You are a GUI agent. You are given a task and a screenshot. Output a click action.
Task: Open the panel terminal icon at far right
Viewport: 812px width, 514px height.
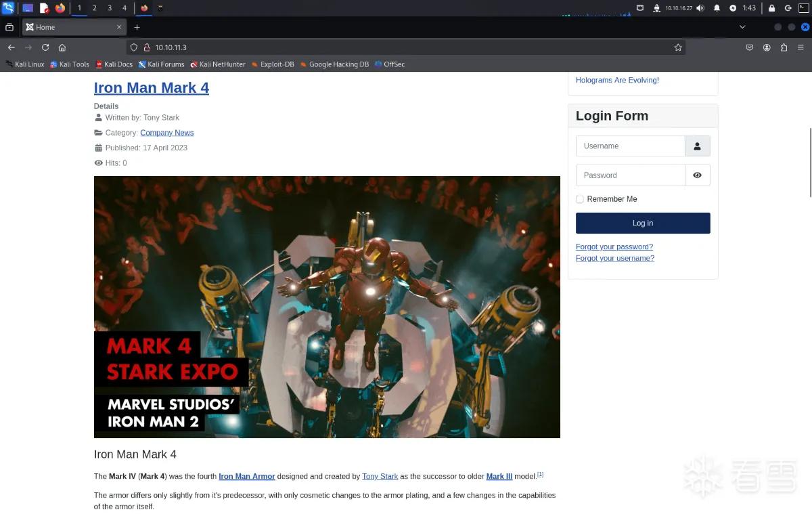tap(804, 8)
